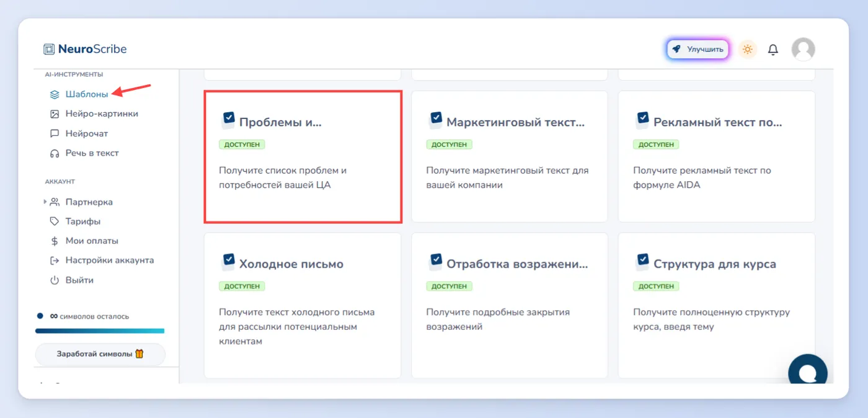Click the Улучшить upgrade button
Viewport: 868px width, 418px height.
[x=697, y=49]
